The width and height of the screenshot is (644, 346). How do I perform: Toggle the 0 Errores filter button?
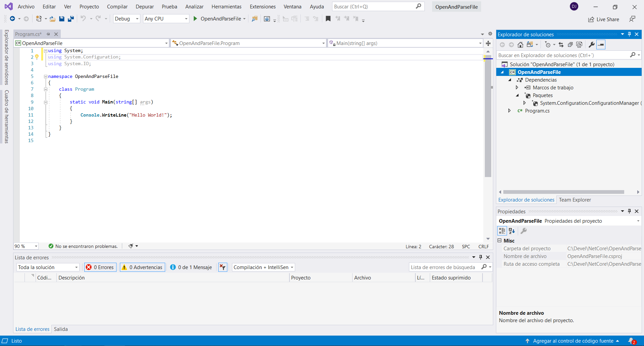[100, 267]
